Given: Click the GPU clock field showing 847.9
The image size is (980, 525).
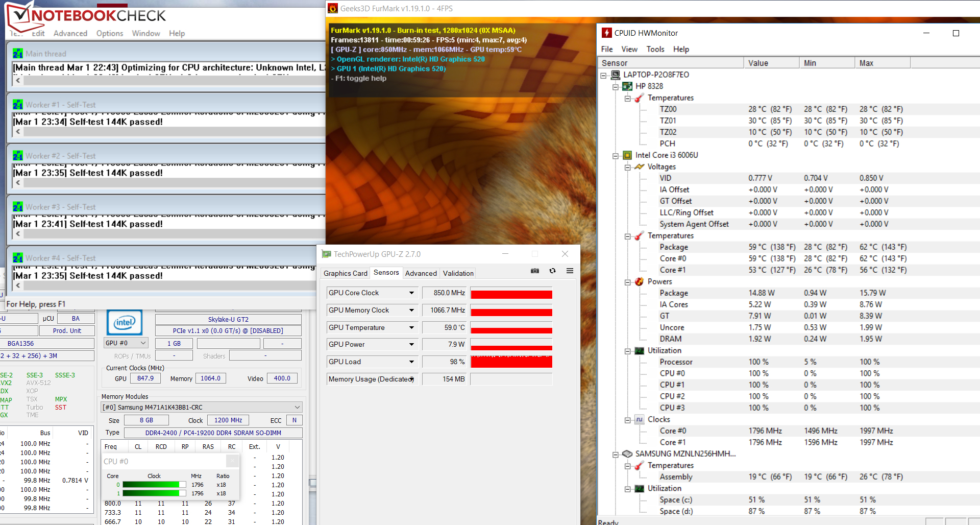Looking at the screenshot, I should (145, 378).
